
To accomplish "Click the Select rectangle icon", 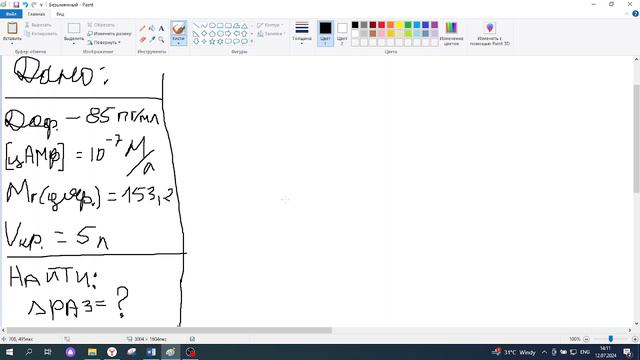I will point(74,28).
